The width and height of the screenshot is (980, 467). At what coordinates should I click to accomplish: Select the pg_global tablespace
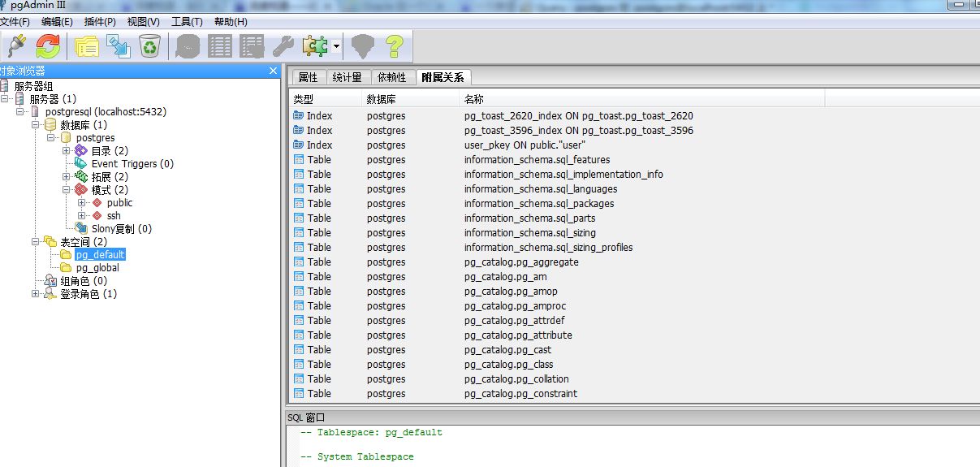(x=97, y=268)
